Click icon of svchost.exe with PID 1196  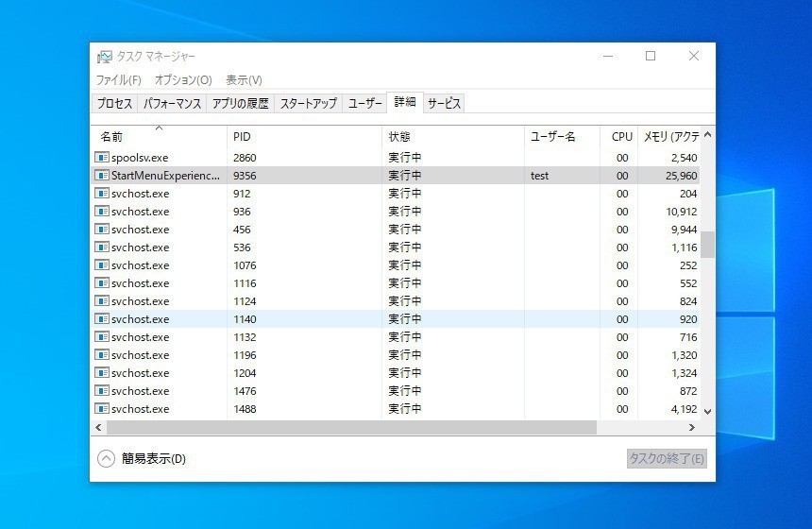102,354
